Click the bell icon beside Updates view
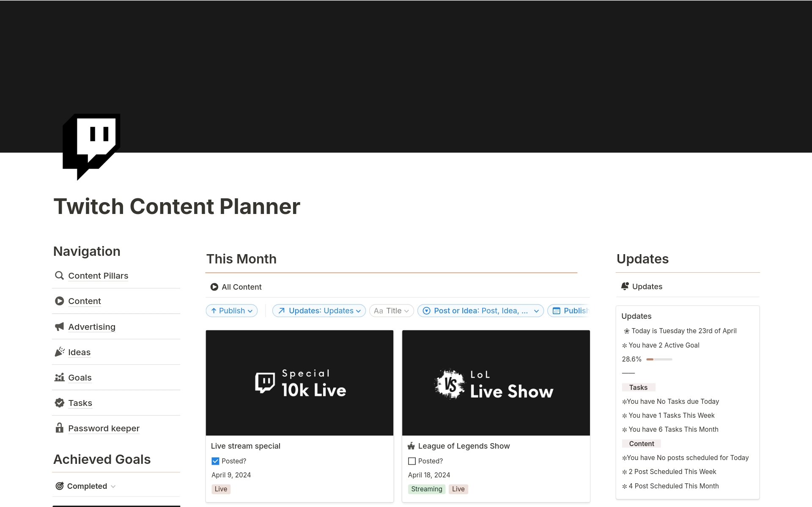This screenshot has height=507, width=812. (625, 286)
